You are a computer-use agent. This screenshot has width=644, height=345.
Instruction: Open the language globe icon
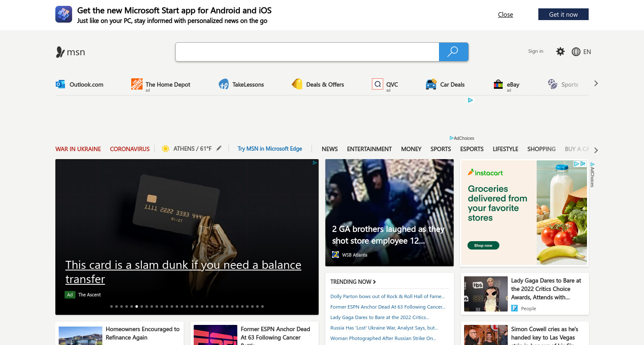pos(576,51)
